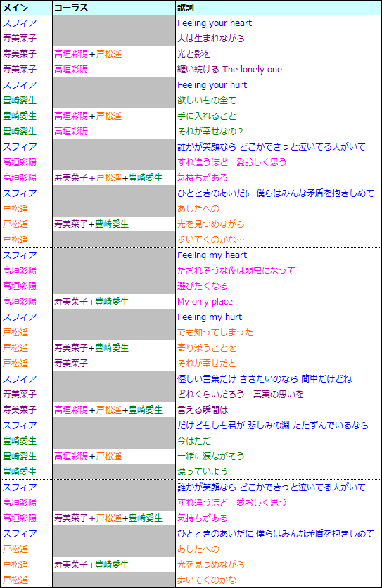Select the lyric '漂っていよう'
The image size is (382, 588).
click(x=203, y=472)
